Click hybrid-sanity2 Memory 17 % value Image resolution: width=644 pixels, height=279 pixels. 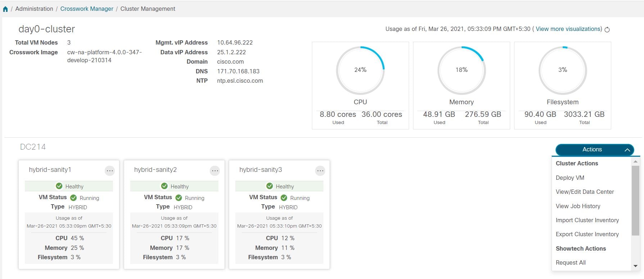[182, 248]
